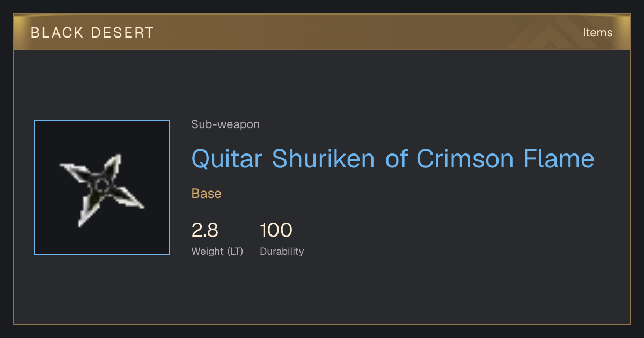
Task: Click the Quitar Shuriken item icon
Action: point(102,187)
